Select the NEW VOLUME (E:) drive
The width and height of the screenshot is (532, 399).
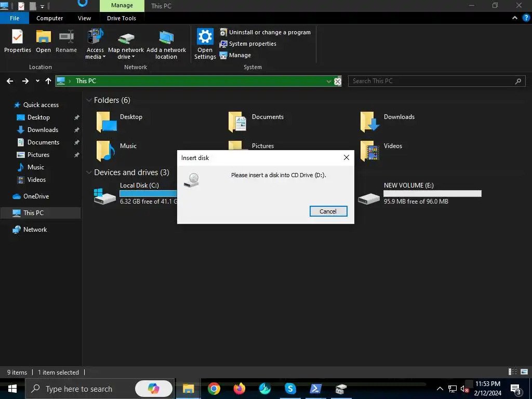pyautogui.click(x=420, y=194)
